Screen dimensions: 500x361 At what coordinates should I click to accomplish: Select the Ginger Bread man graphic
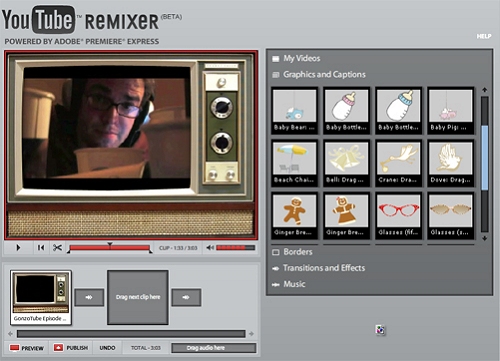pyautogui.click(x=294, y=216)
